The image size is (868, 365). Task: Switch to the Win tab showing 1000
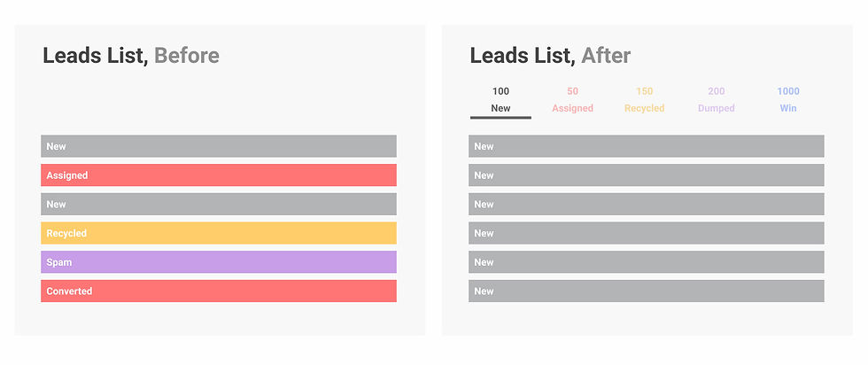pyautogui.click(x=788, y=100)
